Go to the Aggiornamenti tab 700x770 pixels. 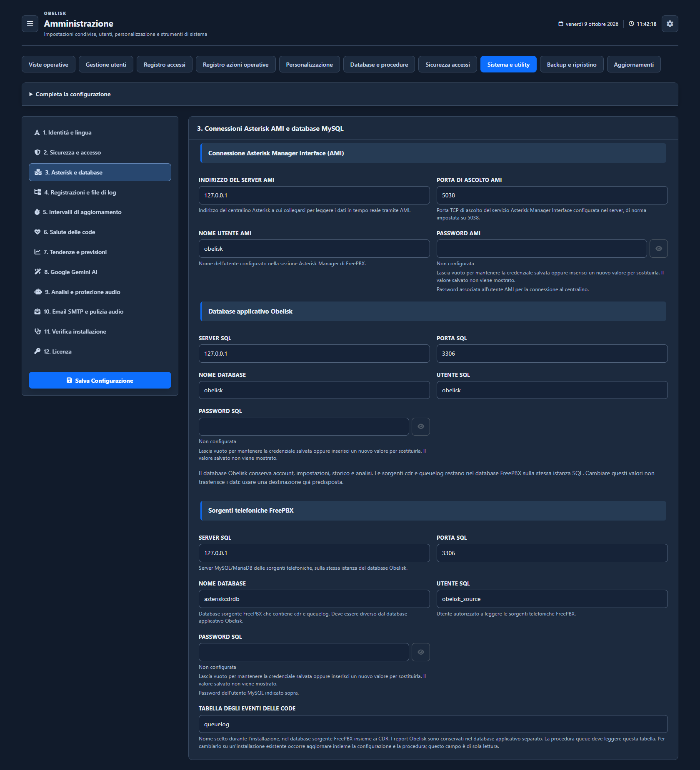(x=633, y=65)
